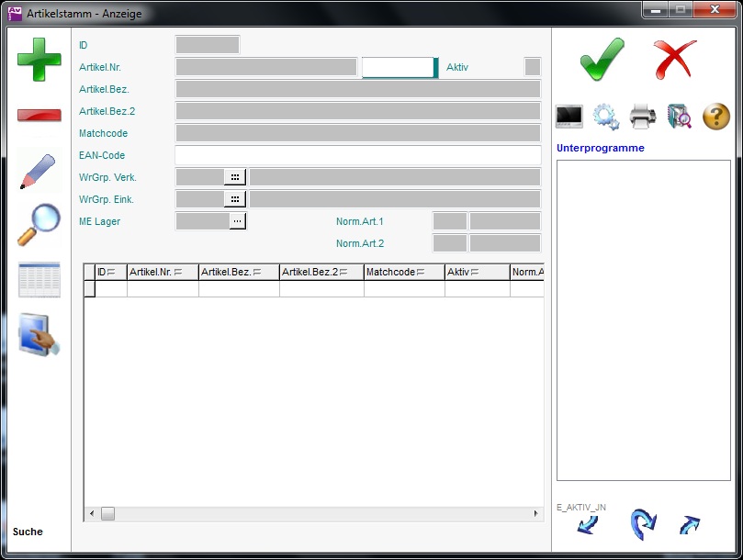The width and height of the screenshot is (743, 560).
Task: Click the yellow question mark help icon
Action: point(716,117)
